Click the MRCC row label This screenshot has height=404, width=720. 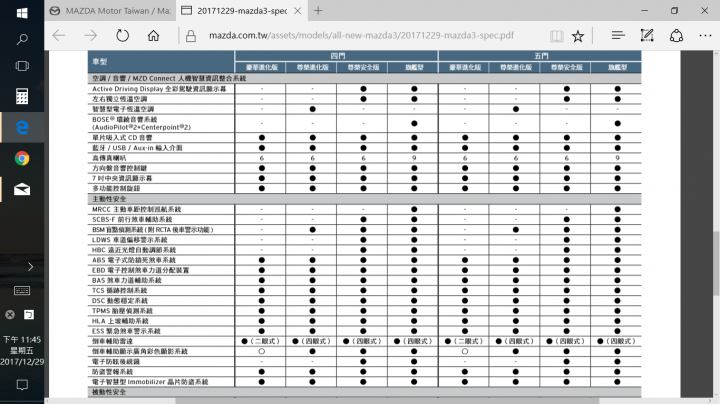coord(136,209)
